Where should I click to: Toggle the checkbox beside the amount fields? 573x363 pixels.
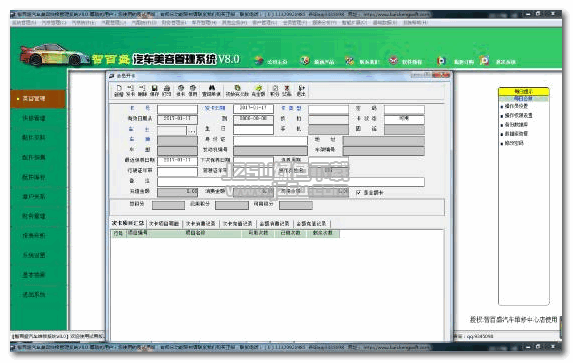coord(358,193)
